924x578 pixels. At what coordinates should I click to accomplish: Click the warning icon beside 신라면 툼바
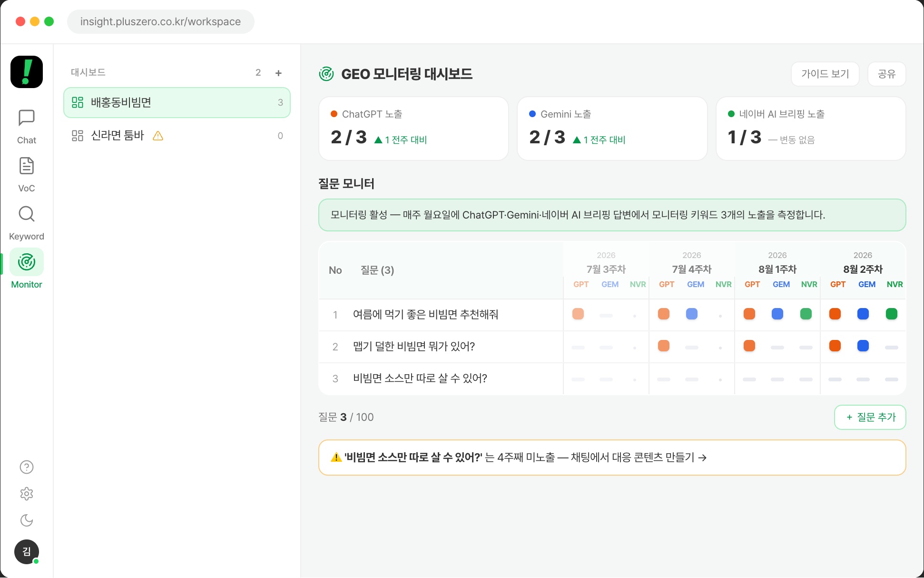[158, 136]
